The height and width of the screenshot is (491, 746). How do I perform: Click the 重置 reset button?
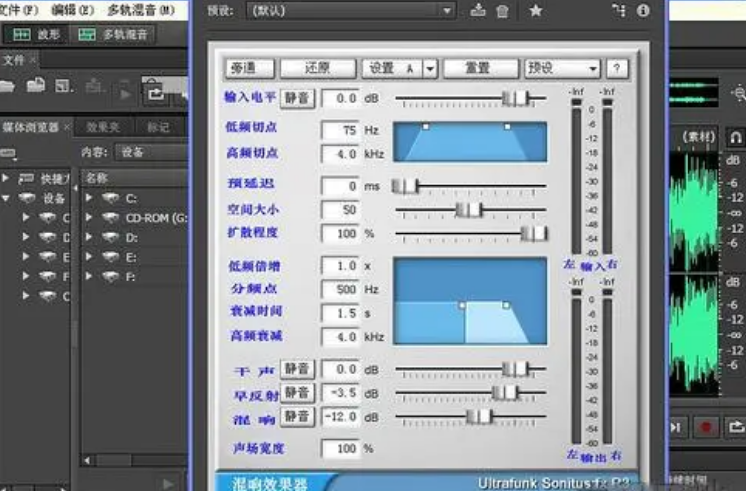pos(481,69)
